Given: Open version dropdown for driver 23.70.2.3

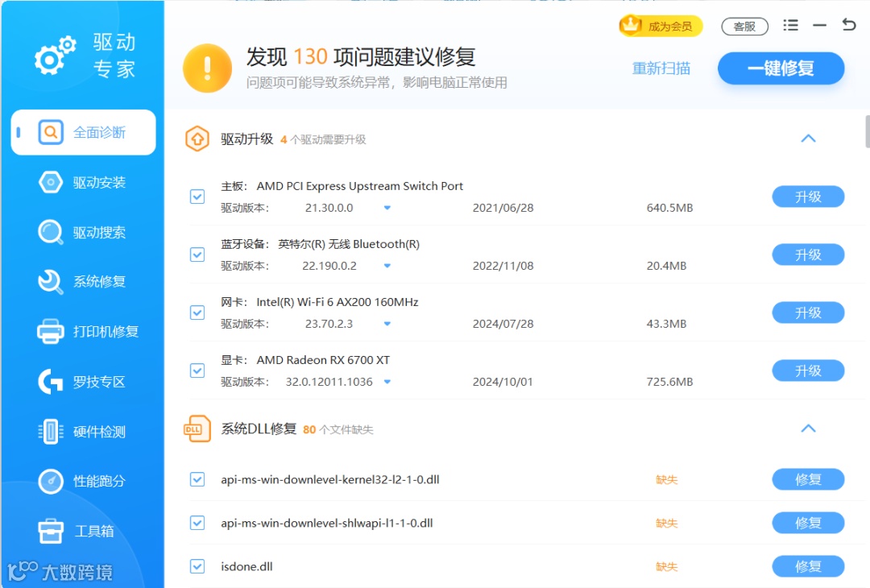Looking at the screenshot, I should 387,324.
